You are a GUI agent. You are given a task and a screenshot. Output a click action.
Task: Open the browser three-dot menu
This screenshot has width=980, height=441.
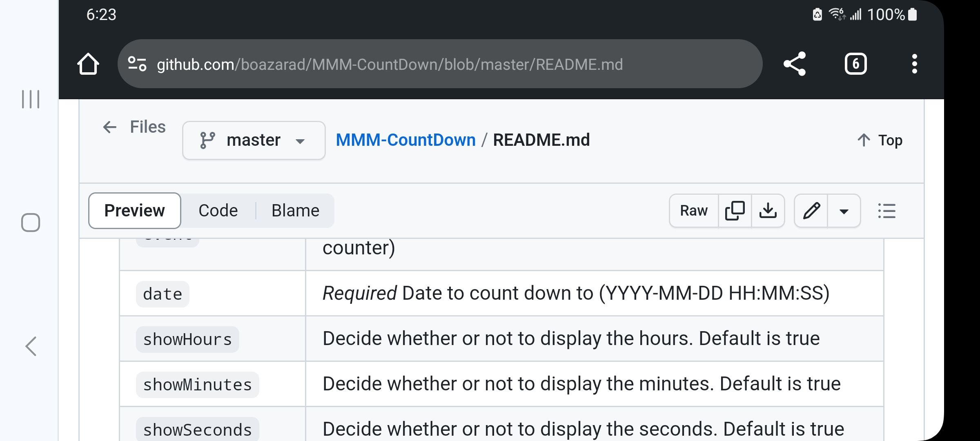pyautogui.click(x=914, y=64)
